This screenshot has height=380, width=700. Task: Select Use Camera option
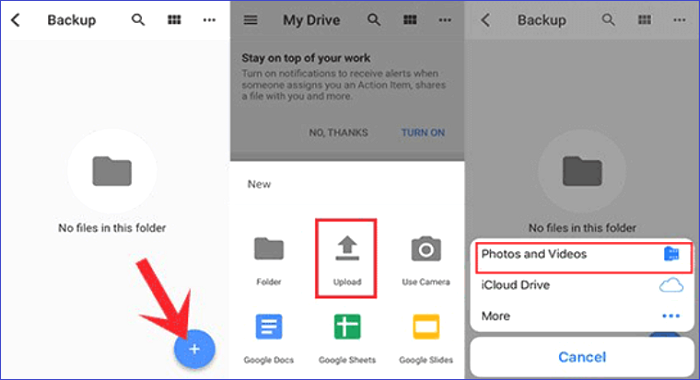(426, 261)
